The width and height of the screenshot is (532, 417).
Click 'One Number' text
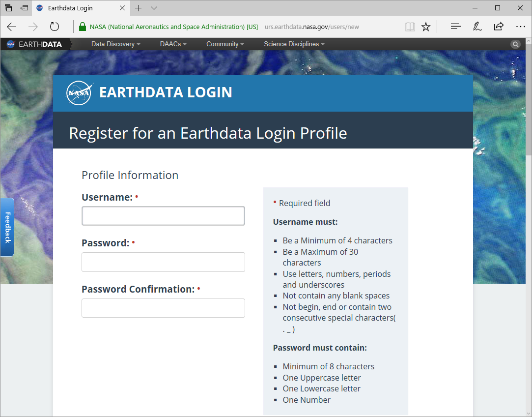(307, 400)
